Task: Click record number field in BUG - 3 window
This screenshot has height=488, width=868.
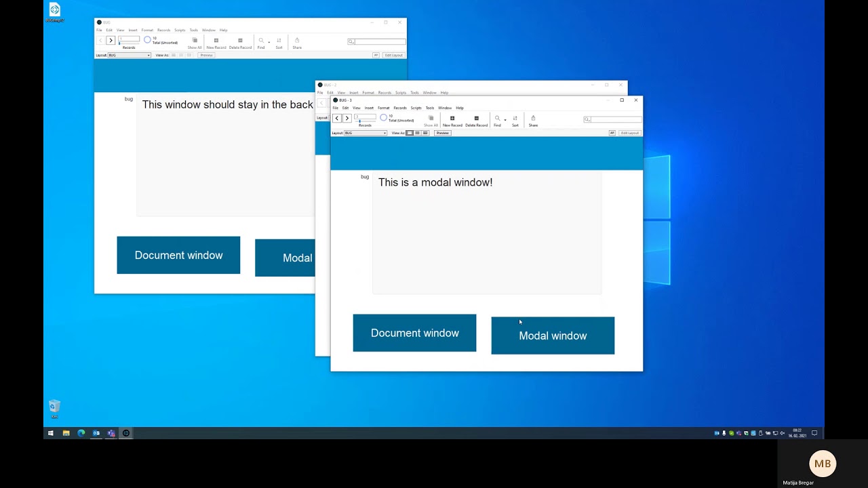Action: (x=365, y=116)
